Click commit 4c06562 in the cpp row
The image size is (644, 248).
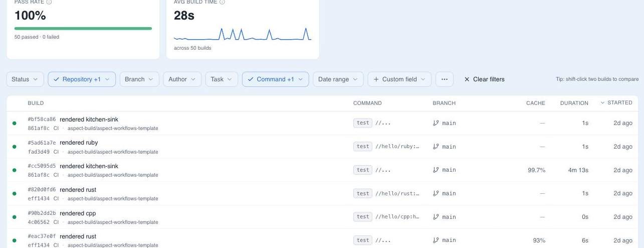[x=39, y=222]
